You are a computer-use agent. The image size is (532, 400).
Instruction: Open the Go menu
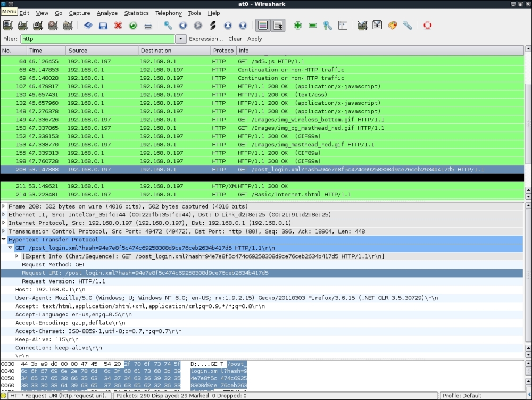click(59, 13)
